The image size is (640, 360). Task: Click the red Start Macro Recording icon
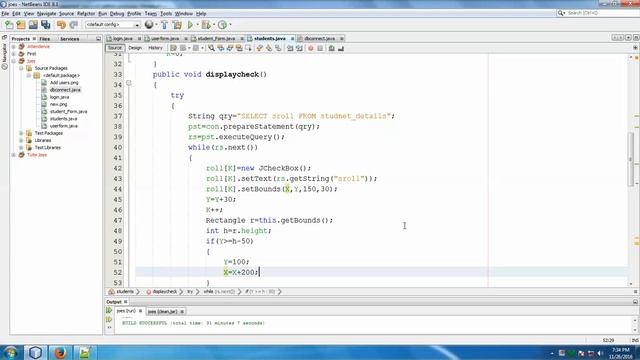[x=311, y=48]
